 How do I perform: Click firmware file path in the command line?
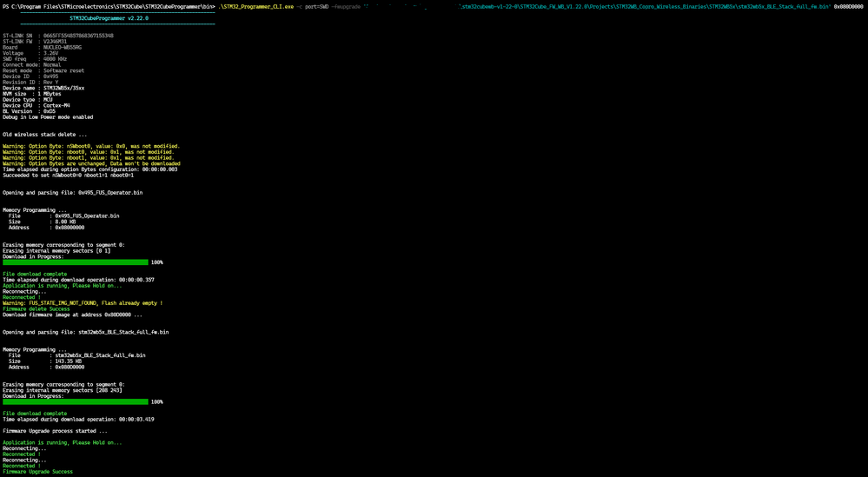coord(597,7)
